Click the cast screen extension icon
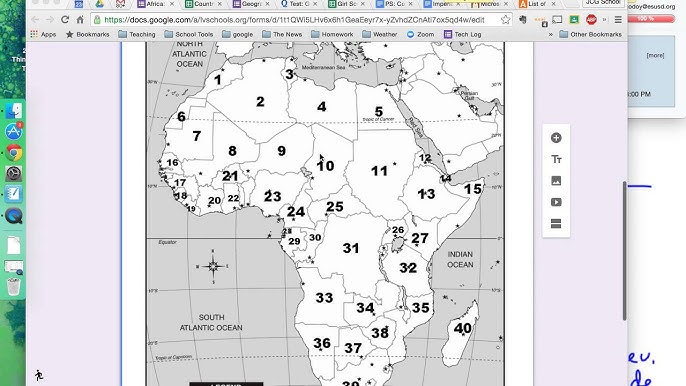The height and width of the screenshot is (386, 686). (x=557, y=20)
